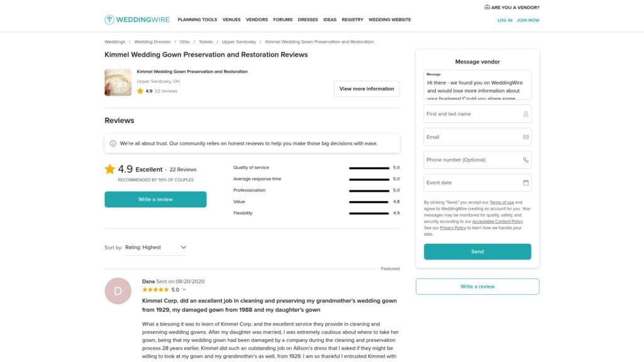Click Dana's reviewer avatar
Image resolution: width=644 pixels, height=362 pixels.
click(x=118, y=290)
